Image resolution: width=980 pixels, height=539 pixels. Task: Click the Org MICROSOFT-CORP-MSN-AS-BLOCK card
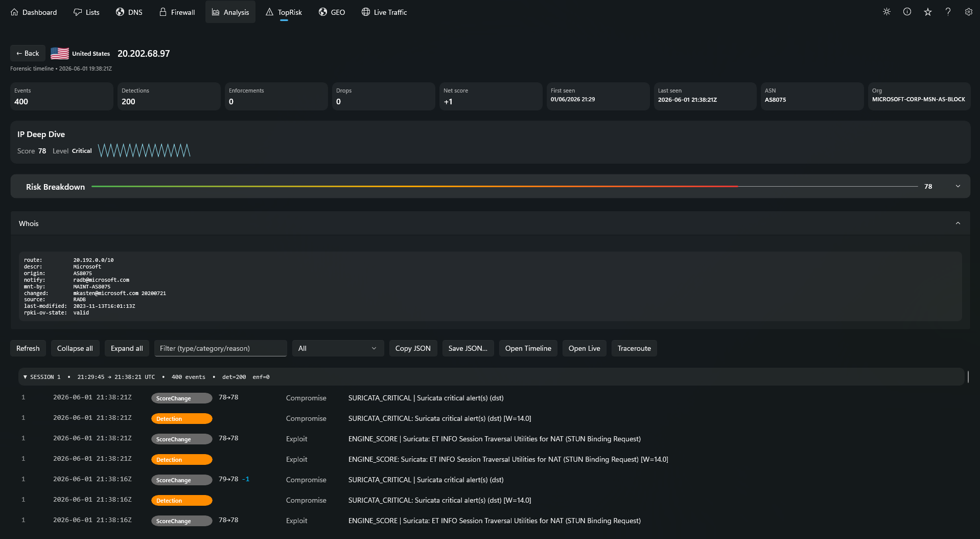919,96
